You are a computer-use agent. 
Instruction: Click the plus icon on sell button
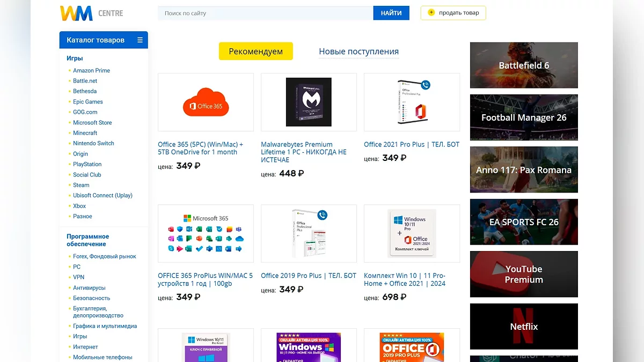[431, 13]
